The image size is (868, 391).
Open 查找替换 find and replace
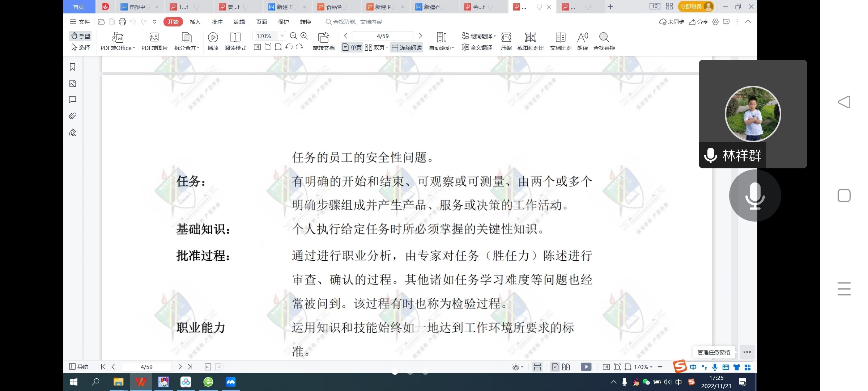click(x=604, y=41)
